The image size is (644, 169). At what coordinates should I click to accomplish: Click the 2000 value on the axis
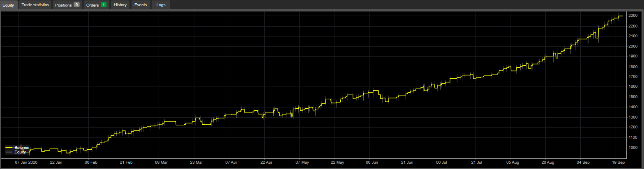click(x=633, y=46)
